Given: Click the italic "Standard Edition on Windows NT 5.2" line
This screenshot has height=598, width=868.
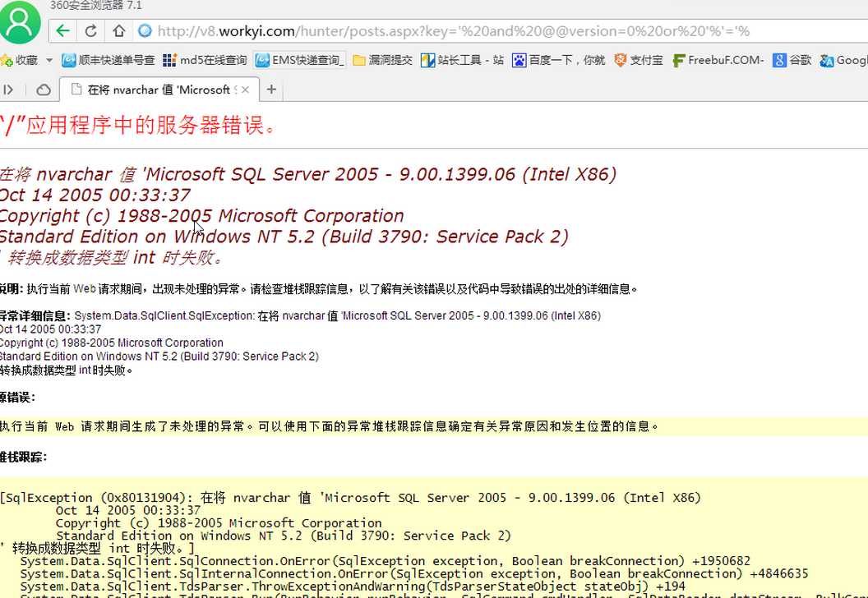Looking at the screenshot, I should pos(284,237).
